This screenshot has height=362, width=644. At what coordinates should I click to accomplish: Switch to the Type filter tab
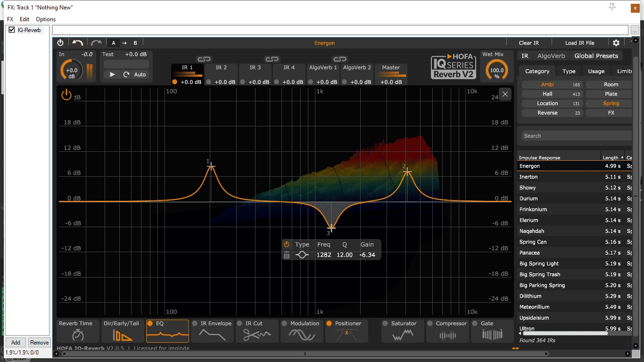tap(569, 71)
